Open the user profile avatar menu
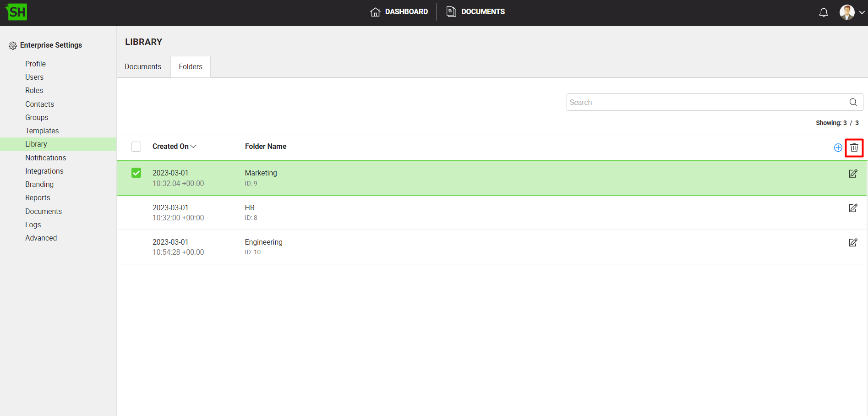 tap(851, 12)
